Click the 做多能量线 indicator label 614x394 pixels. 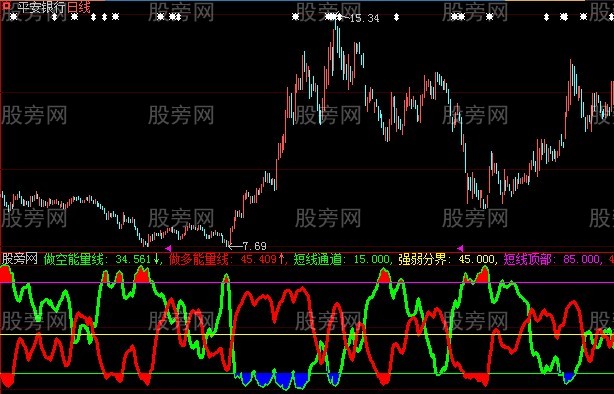(x=200, y=259)
